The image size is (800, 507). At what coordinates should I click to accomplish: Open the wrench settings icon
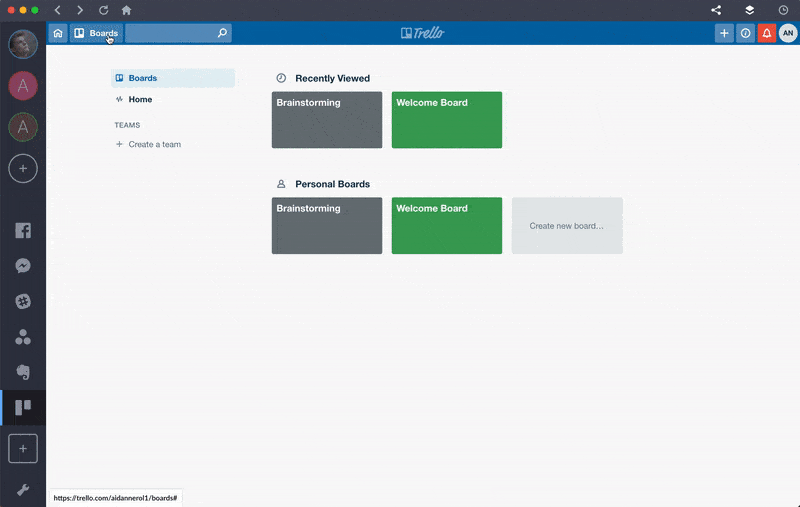click(x=23, y=490)
